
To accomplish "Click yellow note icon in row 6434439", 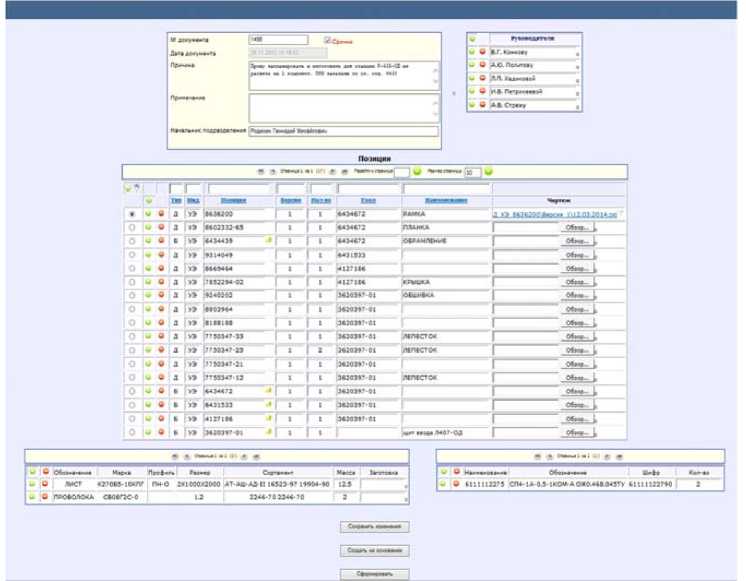I will 267,241.
